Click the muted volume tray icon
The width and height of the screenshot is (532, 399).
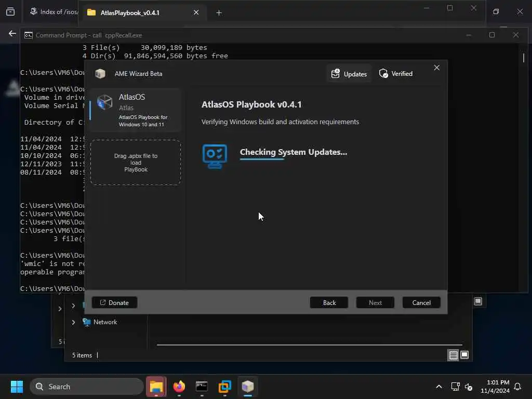[469, 387]
